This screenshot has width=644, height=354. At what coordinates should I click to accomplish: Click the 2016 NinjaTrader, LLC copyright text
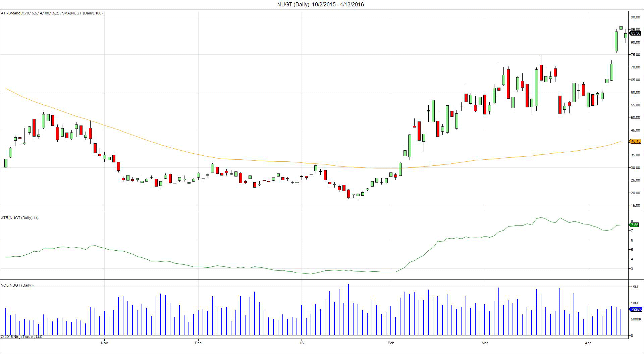22,337
